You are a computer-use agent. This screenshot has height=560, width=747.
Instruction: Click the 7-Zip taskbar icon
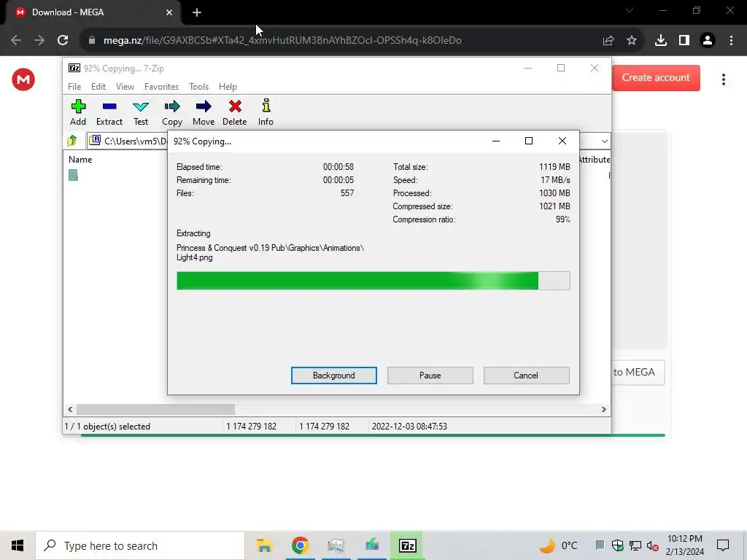click(x=407, y=545)
